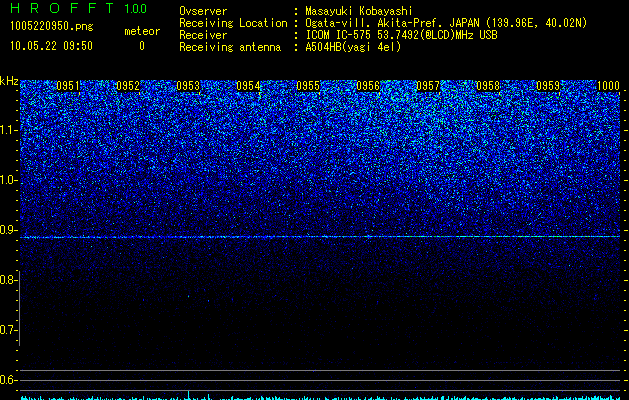Click the 0955 time marker
This screenshot has height=400, width=629.
point(308,86)
